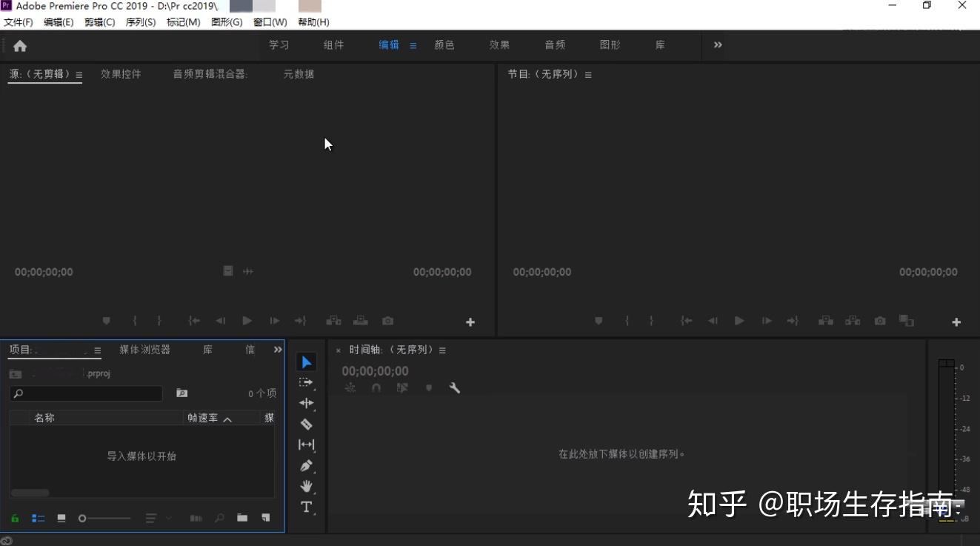Click Go to In in Source monitor
This screenshot has height=546, width=980.
tap(194, 321)
